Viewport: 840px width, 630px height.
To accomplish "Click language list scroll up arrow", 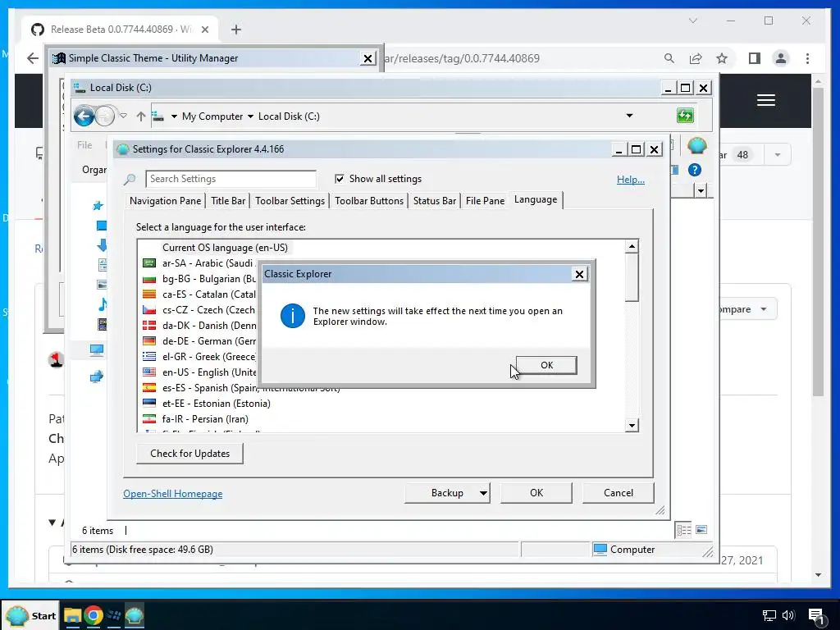I will [632, 246].
